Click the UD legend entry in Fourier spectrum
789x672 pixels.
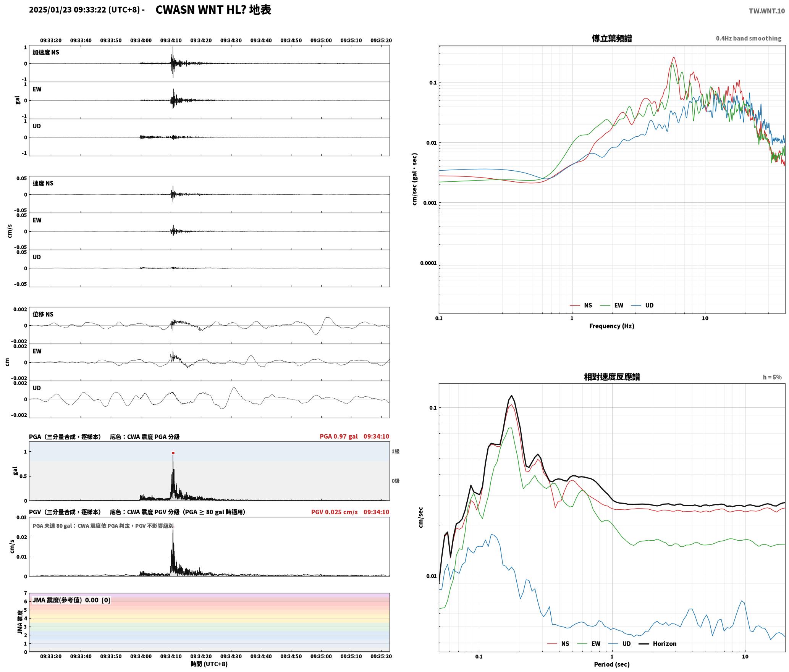coord(642,305)
